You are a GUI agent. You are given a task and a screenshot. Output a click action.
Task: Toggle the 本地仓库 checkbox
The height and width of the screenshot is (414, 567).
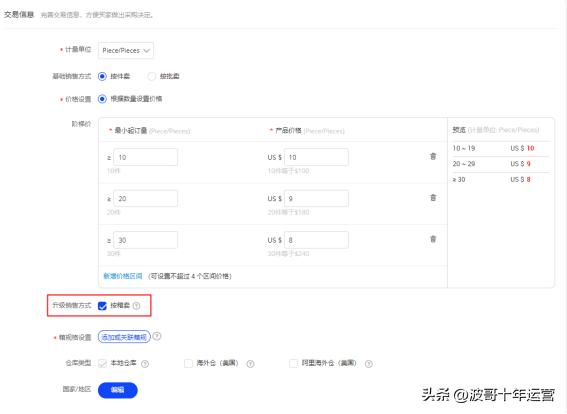[102, 363]
